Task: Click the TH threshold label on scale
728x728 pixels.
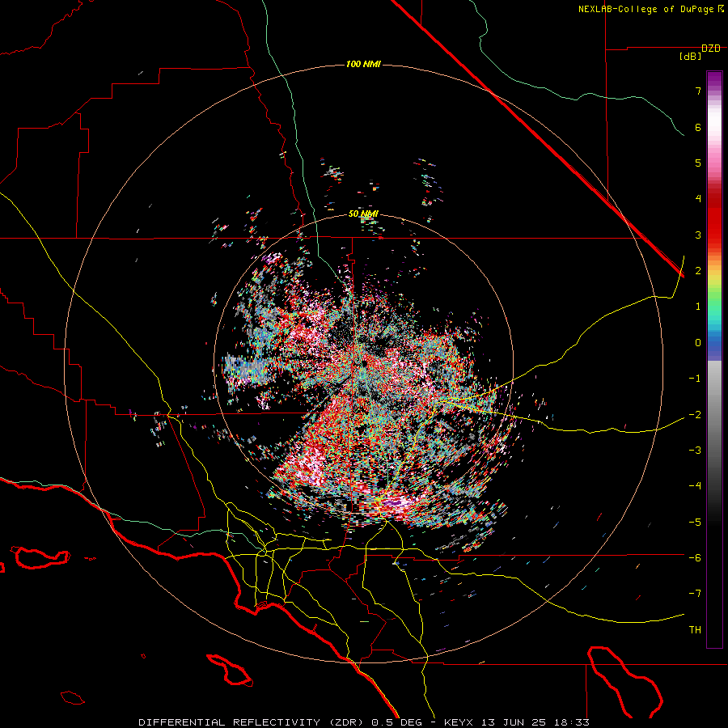Action: [695, 630]
